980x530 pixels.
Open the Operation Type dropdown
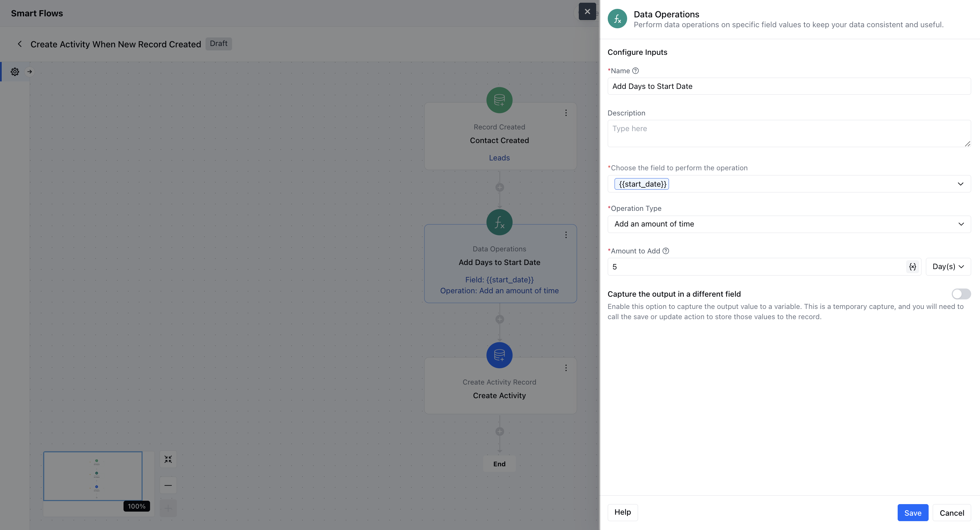[789, 224]
